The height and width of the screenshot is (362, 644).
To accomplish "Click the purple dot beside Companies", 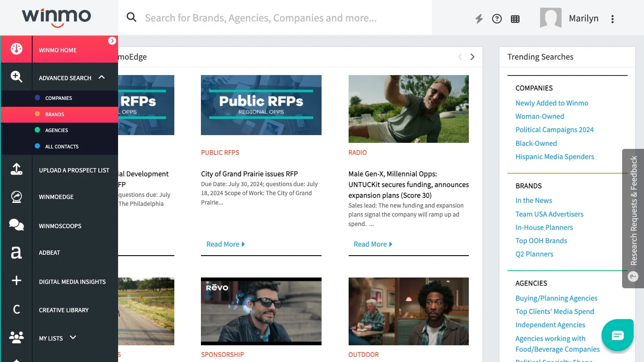I will coord(37,98).
